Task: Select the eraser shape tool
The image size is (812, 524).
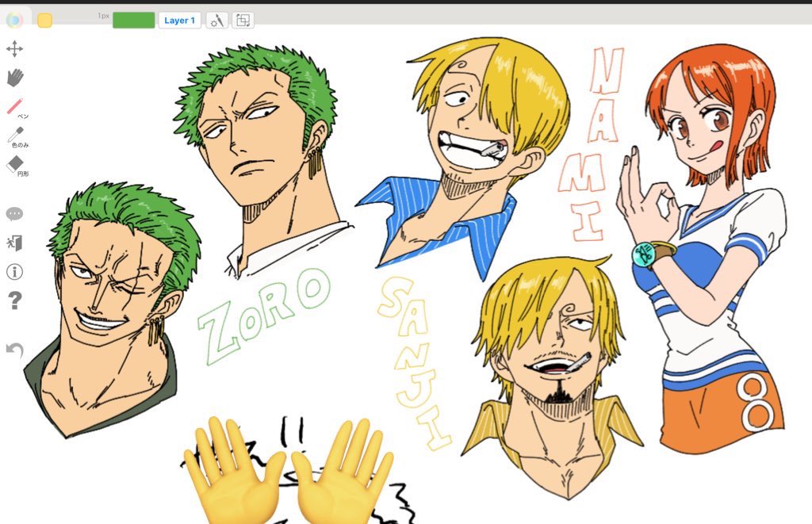Action: pos(17,166)
